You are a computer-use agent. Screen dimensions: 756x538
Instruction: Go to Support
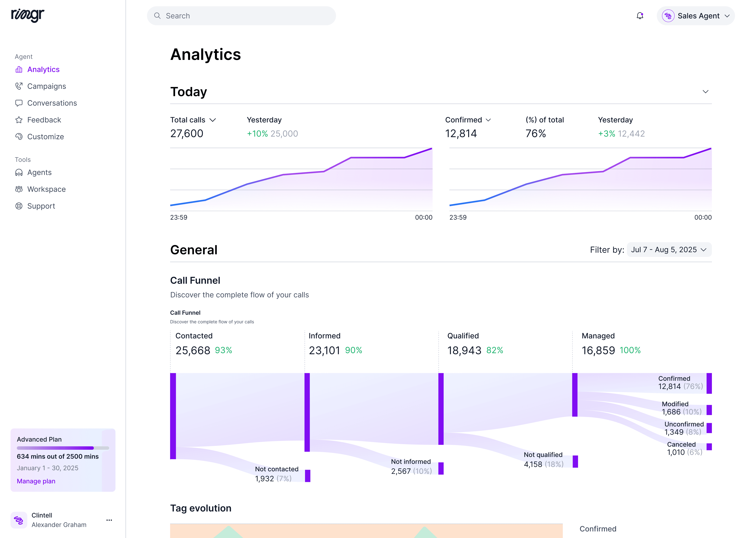pyautogui.click(x=35, y=206)
